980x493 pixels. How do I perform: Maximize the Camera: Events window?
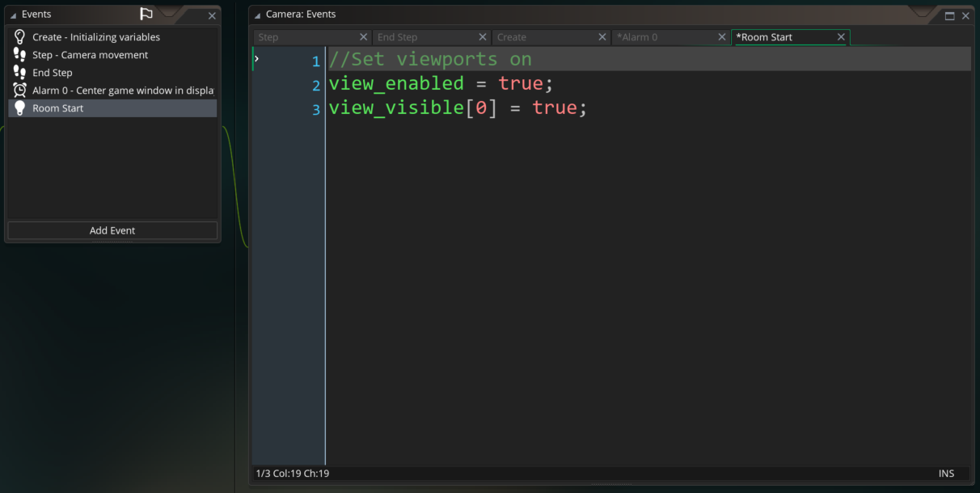[950, 15]
